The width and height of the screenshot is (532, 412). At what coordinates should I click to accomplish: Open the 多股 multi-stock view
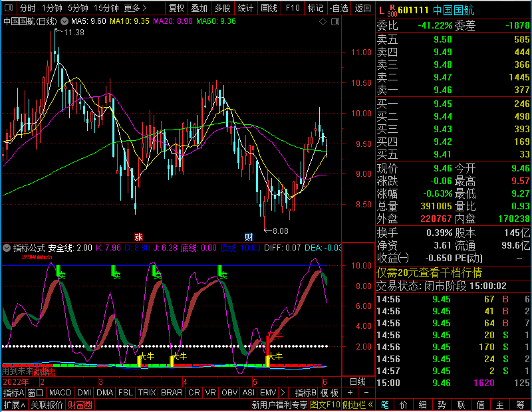click(x=222, y=8)
